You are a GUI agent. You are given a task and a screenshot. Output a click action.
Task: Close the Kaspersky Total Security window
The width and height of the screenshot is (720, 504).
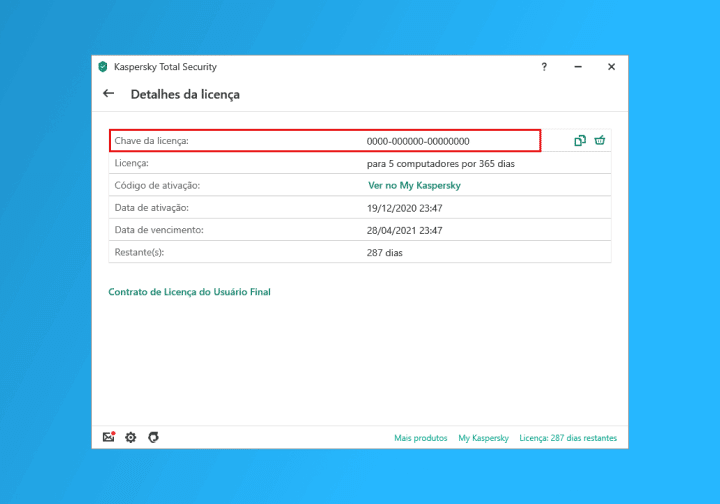[x=611, y=67]
